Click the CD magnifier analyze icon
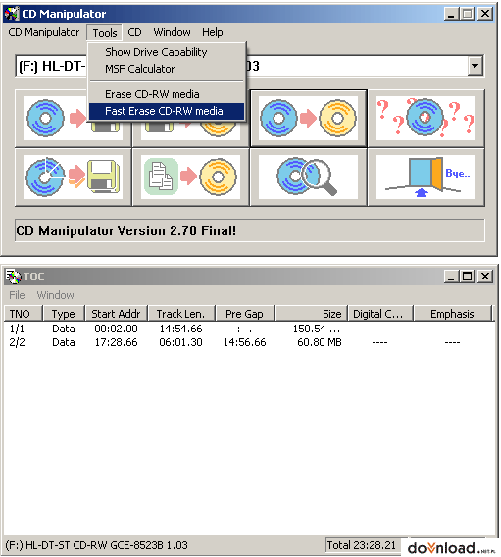501x557 pixels. pos(308,177)
